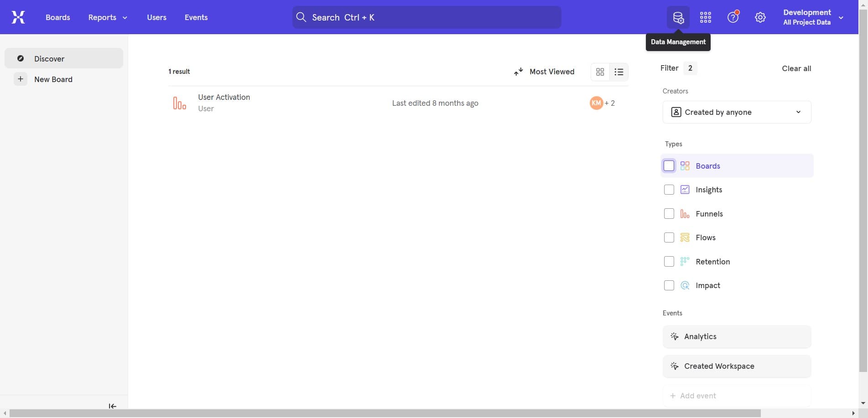Screen dimensions: 868x418
Task: Collapse the left sidebar
Action: (112, 406)
